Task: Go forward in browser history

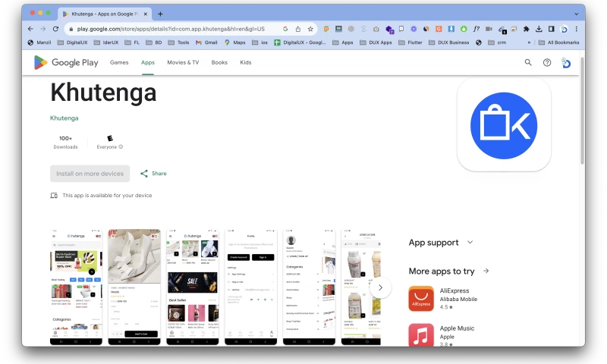Action: [43, 29]
